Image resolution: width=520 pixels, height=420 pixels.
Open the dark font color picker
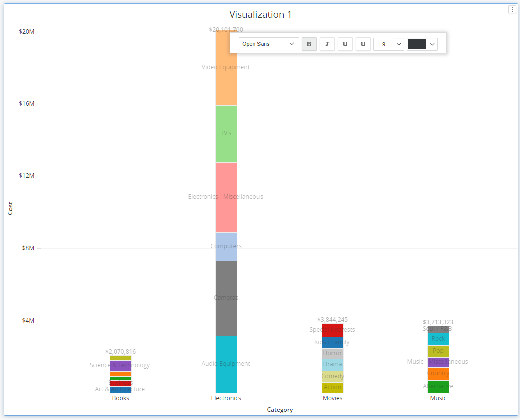coord(422,44)
